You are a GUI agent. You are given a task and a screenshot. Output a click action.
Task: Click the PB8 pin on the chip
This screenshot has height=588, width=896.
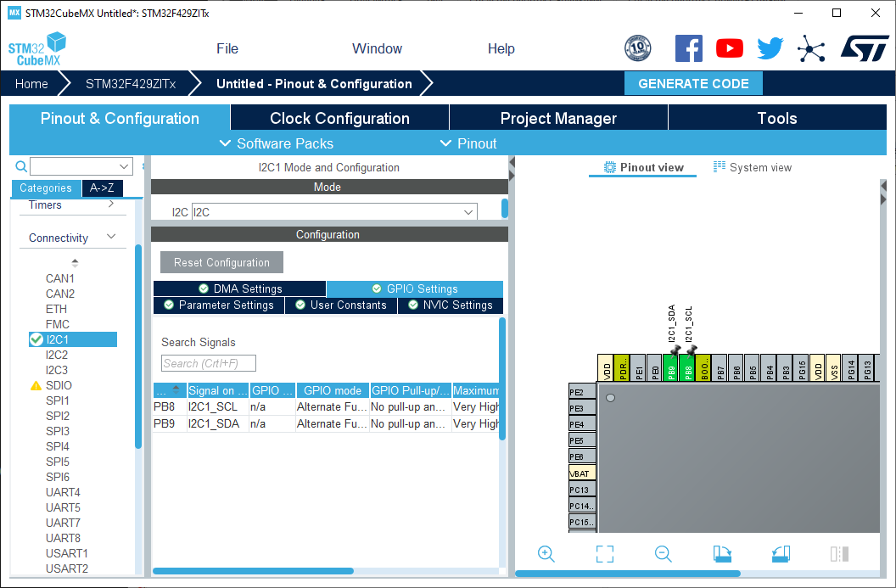click(688, 367)
